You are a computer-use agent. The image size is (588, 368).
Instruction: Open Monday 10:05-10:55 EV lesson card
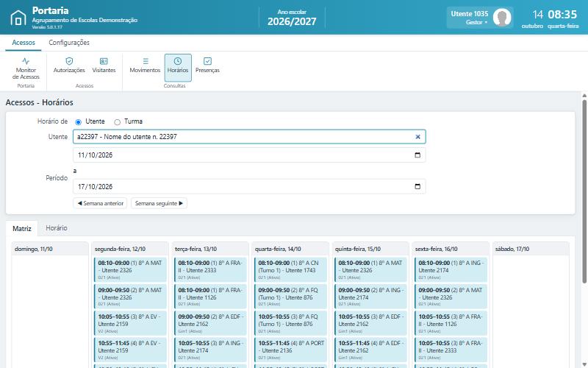tap(130, 323)
